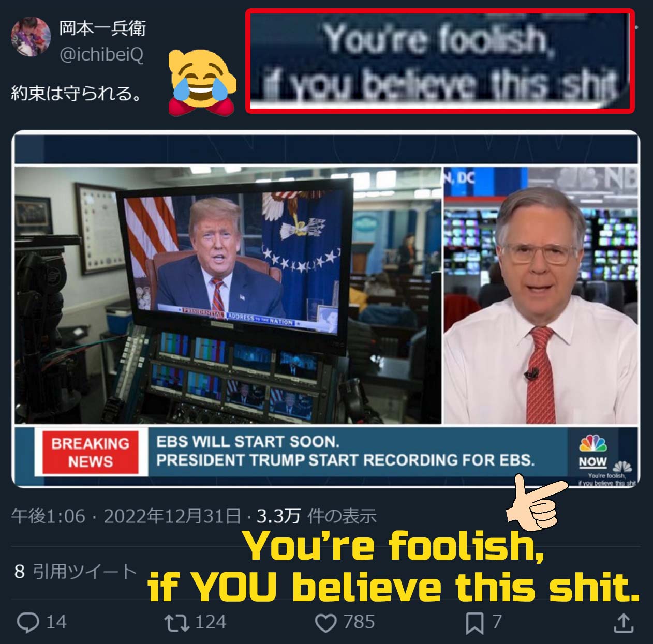Click the tweet timestamp 午後1:06 2022年12月31日
Image resolution: width=653 pixels, height=644 pixels.
point(126,516)
